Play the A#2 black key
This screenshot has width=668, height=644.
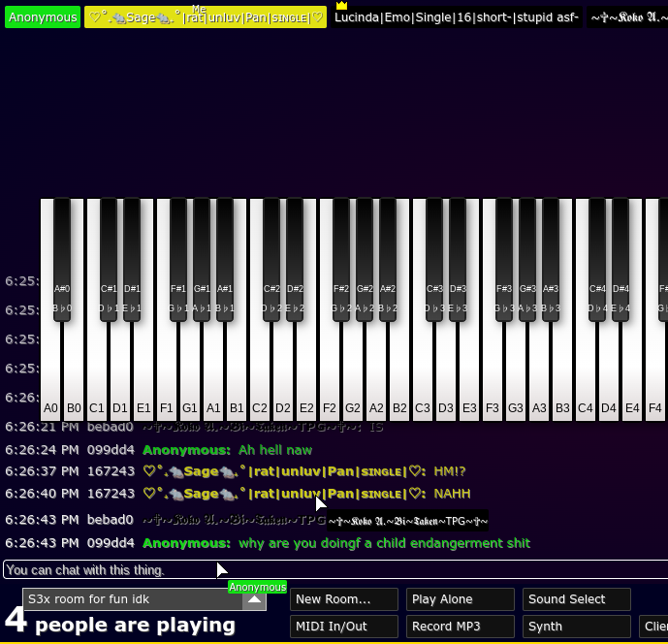pyautogui.click(x=388, y=260)
